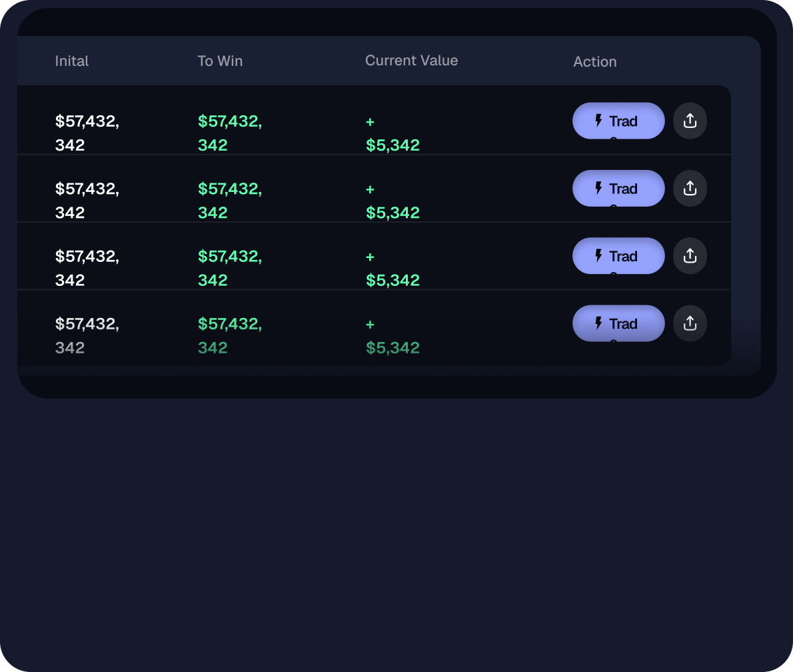
Task: Hit the Trade button in the third row
Action: tap(618, 256)
